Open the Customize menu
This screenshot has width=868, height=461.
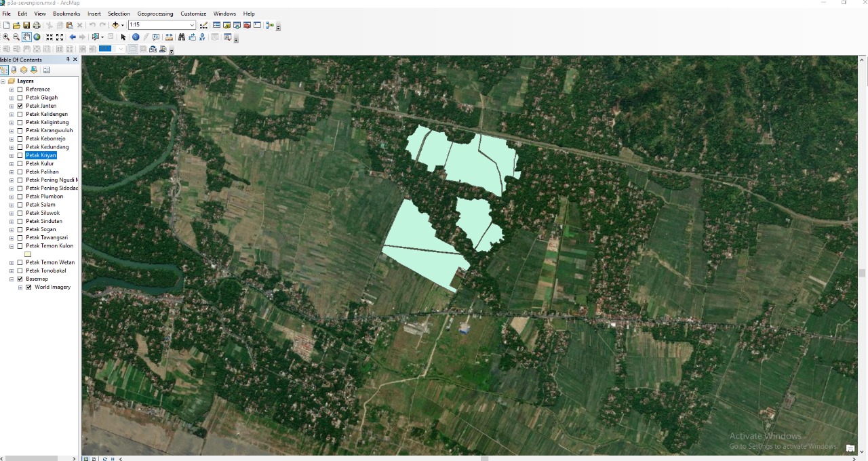193,14
